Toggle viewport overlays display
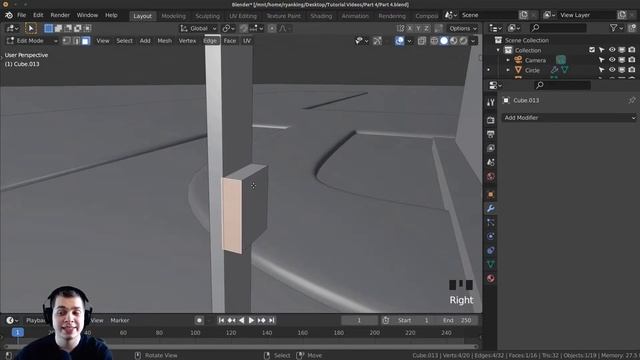This screenshot has height=360, width=640. point(400,41)
